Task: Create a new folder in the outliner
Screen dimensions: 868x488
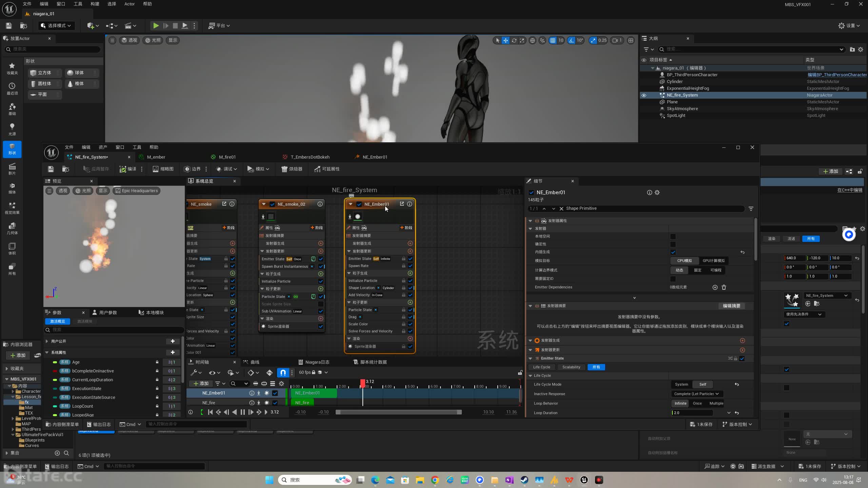Action: pos(852,49)
